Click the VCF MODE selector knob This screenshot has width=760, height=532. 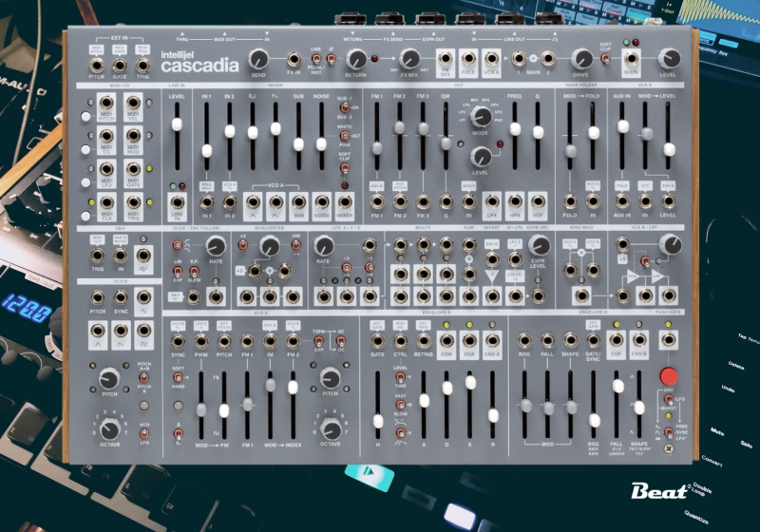481,117
